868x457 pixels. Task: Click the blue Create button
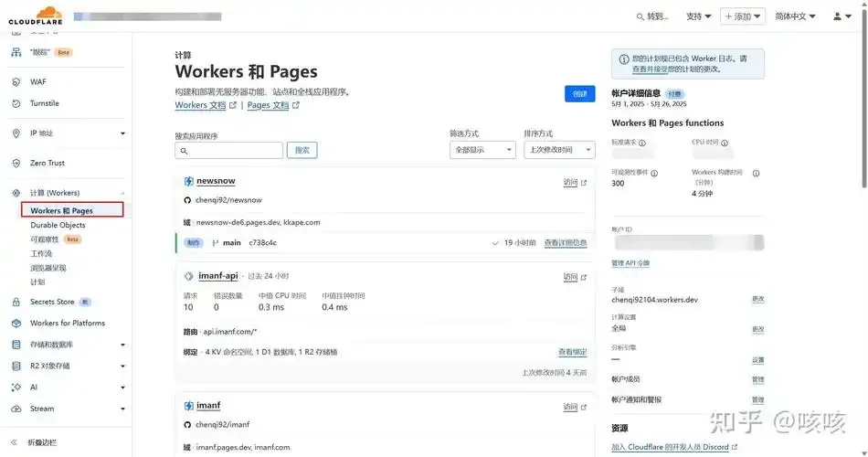(x=579, y=93)
